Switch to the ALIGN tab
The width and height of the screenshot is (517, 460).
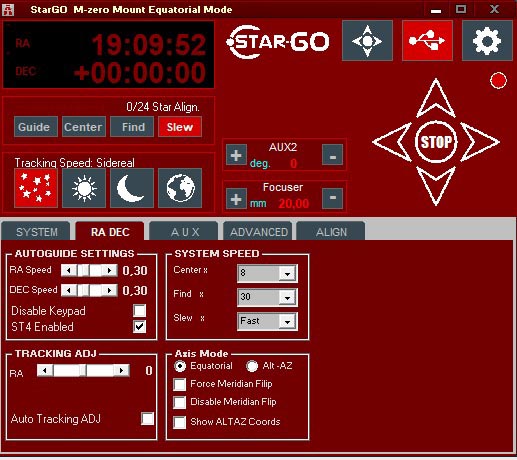[x=331, y=231]
